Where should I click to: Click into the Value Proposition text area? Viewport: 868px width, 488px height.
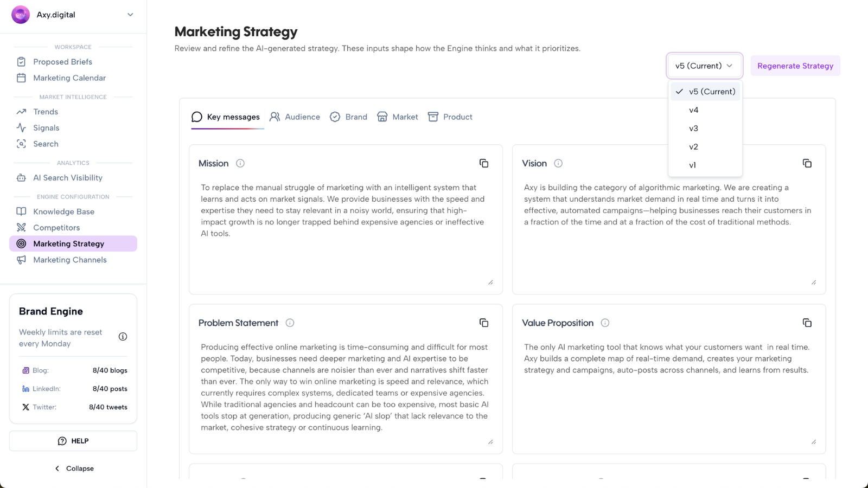669,393
